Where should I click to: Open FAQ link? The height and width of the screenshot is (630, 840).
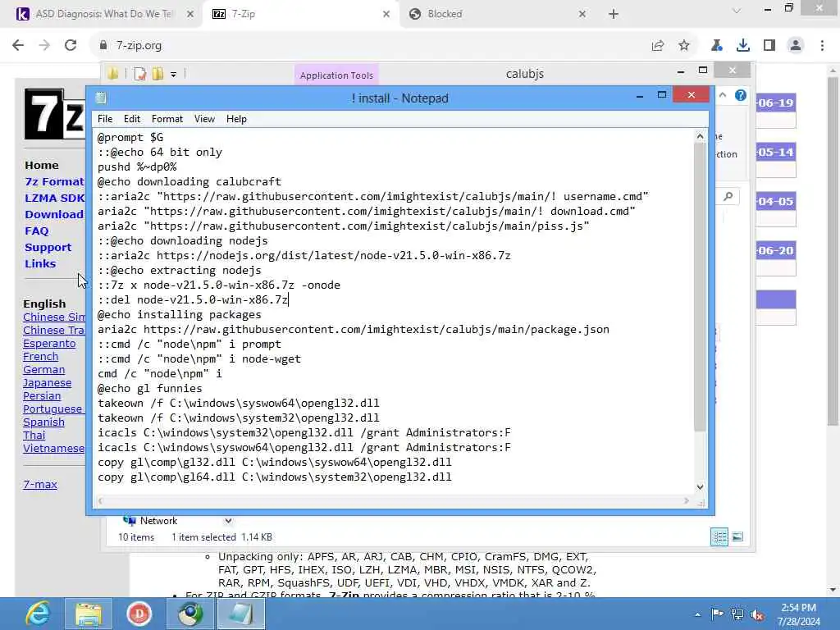(x=36, y=231)
